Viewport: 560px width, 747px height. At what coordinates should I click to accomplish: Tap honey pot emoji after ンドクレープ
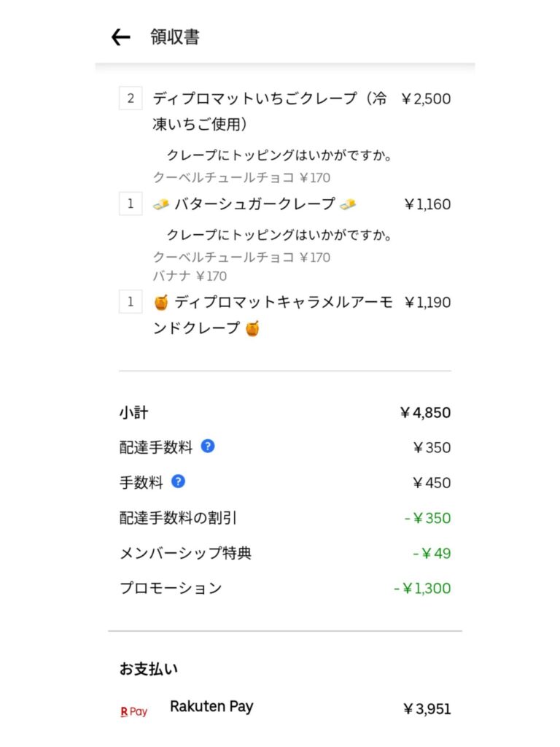point(252,328)
